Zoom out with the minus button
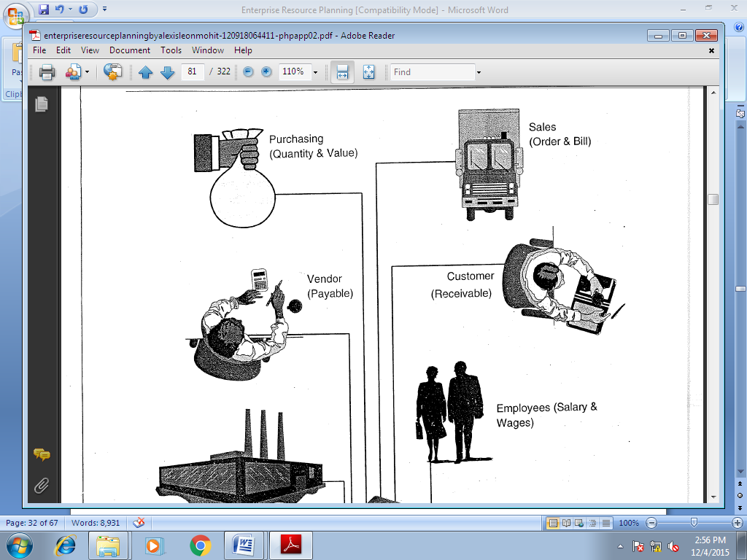This screenshot has height=560, width=747. [x=248, y=72]
